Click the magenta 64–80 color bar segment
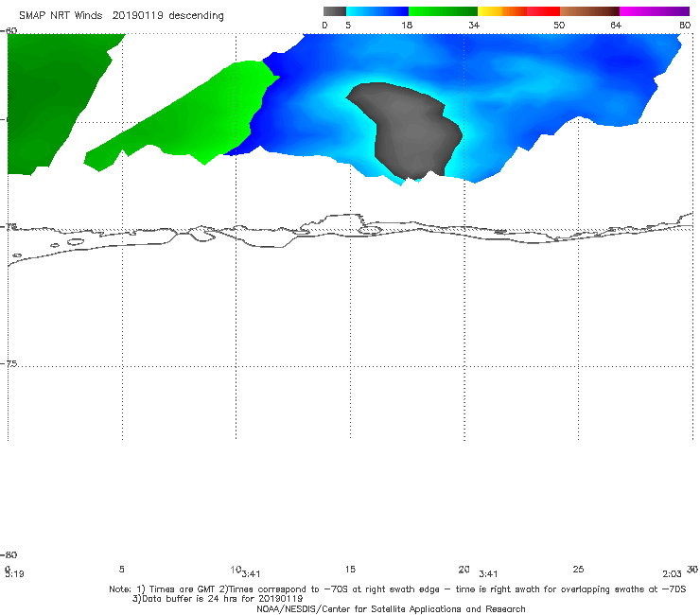The width and height of the screenshot is (700, 615). pos(655,11)
